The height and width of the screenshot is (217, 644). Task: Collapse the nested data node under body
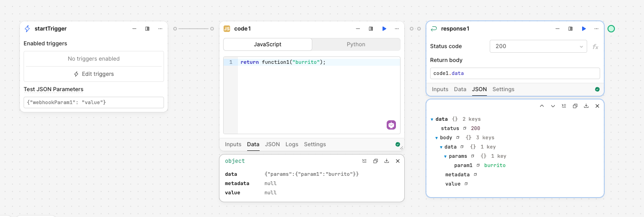click(441, 147)
